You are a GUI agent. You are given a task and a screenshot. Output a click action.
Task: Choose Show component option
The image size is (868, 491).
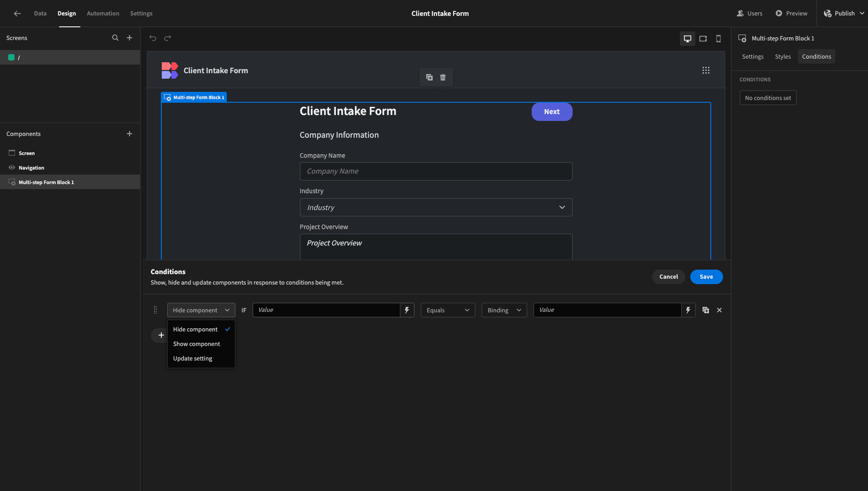pyautogui.click(x=201, y=344)
